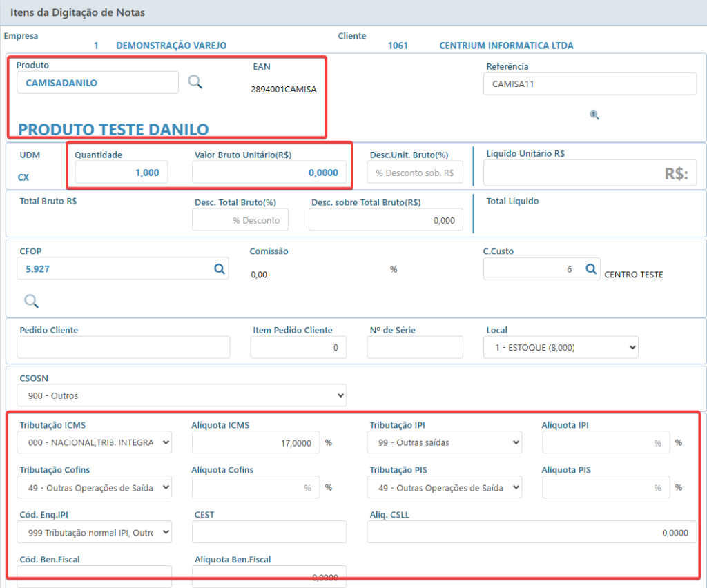Open CFOP lookup magnifier inside the field

[x=219, y=268]
